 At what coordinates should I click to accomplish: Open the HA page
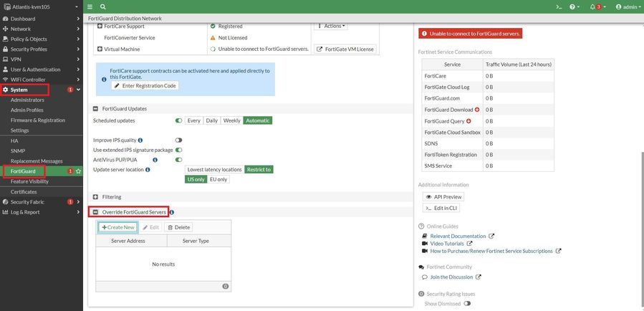coord(14,140)
